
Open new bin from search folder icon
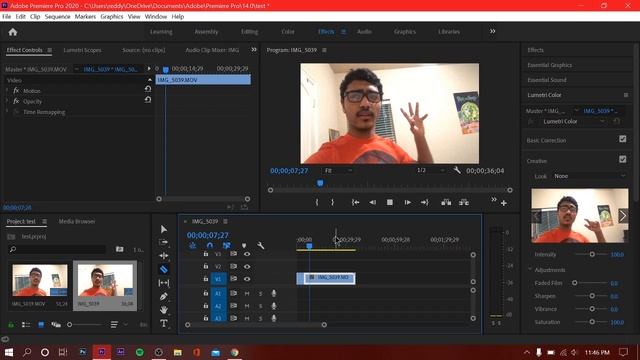point(119,249)
